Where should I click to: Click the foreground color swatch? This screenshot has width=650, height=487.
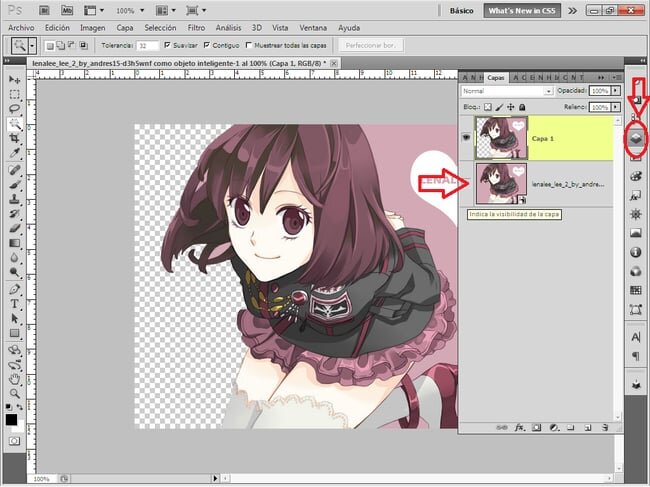point(11,419)
